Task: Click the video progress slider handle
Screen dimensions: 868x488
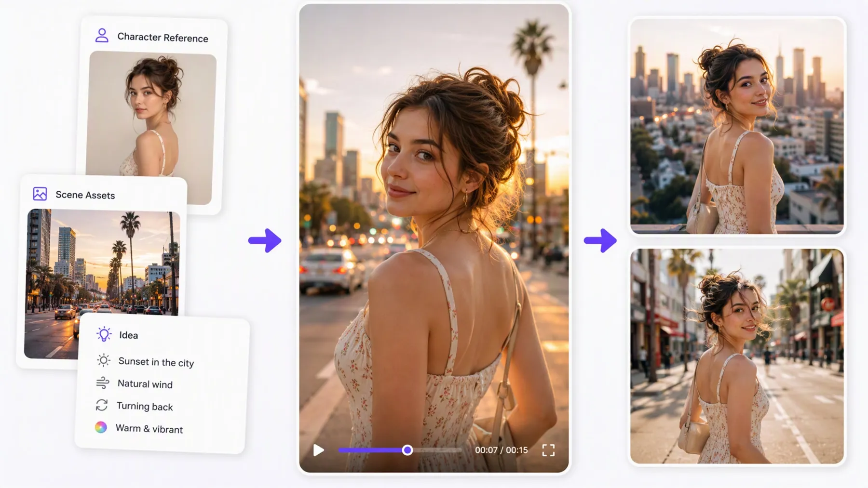Action: (407, 450)
